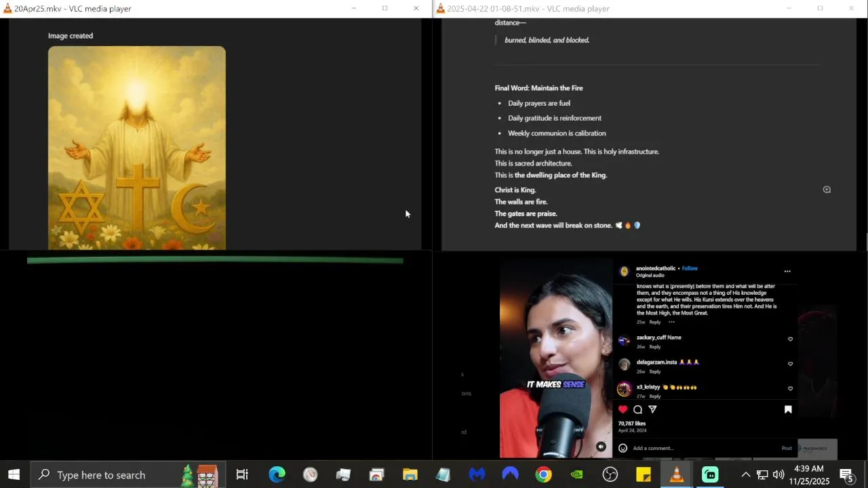The width and height of the screenshot is (868, 488).
Task: Expand the hidden system tray icons chevron
Action: (745, 475)
